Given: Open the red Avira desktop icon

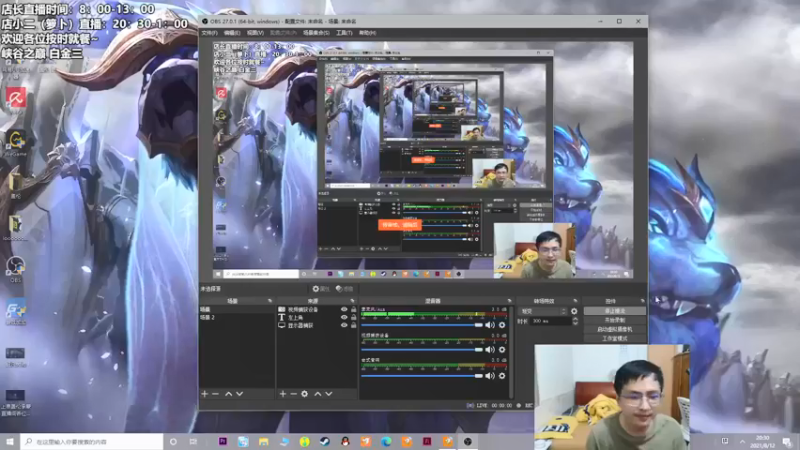Looking at the screenshot, I should pyautogui.click(x=16, y=97).
